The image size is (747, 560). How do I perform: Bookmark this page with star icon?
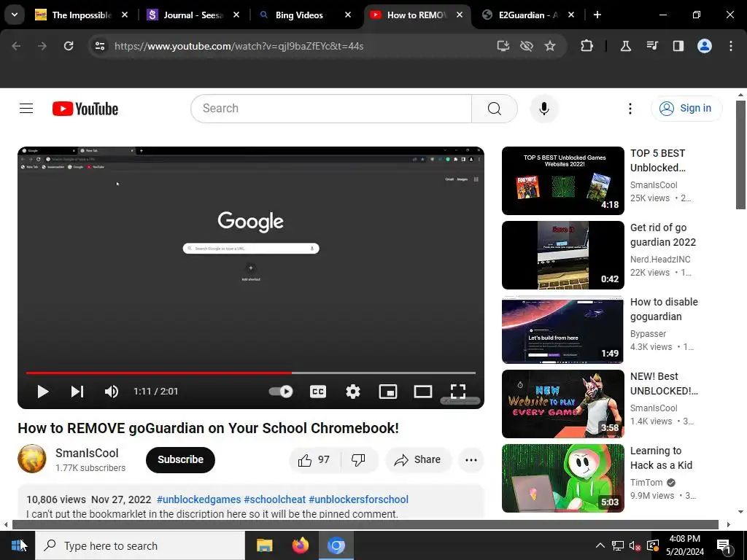click(550, 46)
